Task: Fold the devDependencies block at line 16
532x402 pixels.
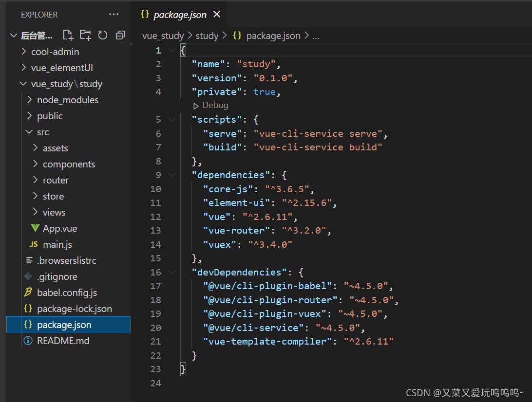Action: (x=172, y=272)
